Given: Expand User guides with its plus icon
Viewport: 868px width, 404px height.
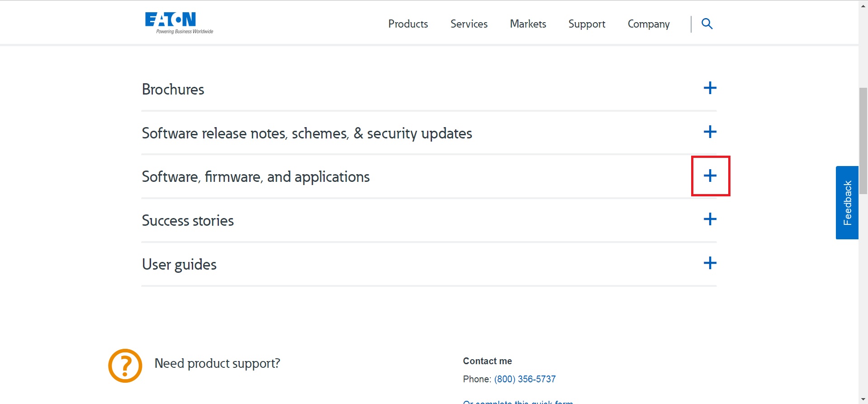Looking at the screenshot, I should 710,263.
